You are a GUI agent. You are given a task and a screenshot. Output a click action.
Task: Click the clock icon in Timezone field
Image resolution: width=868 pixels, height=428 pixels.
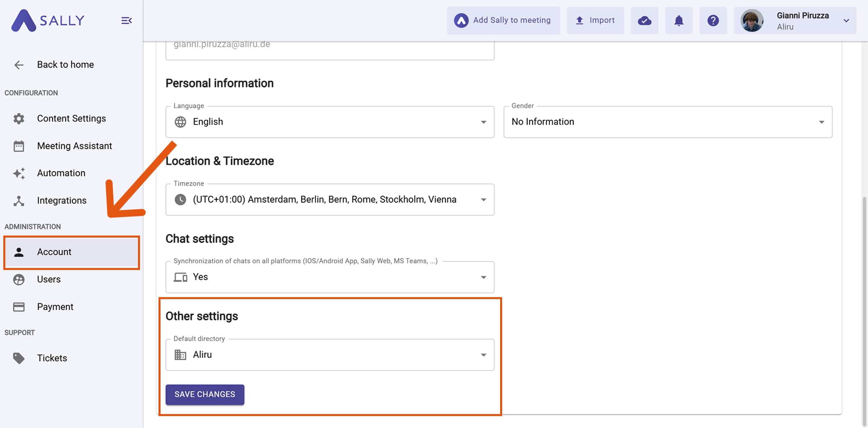tap(180, 199)
